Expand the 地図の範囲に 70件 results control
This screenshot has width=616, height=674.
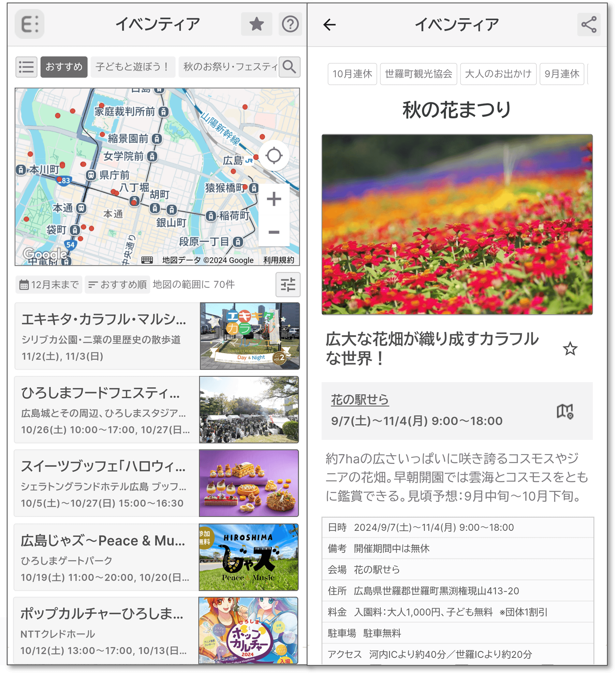[x=194, y=285]
